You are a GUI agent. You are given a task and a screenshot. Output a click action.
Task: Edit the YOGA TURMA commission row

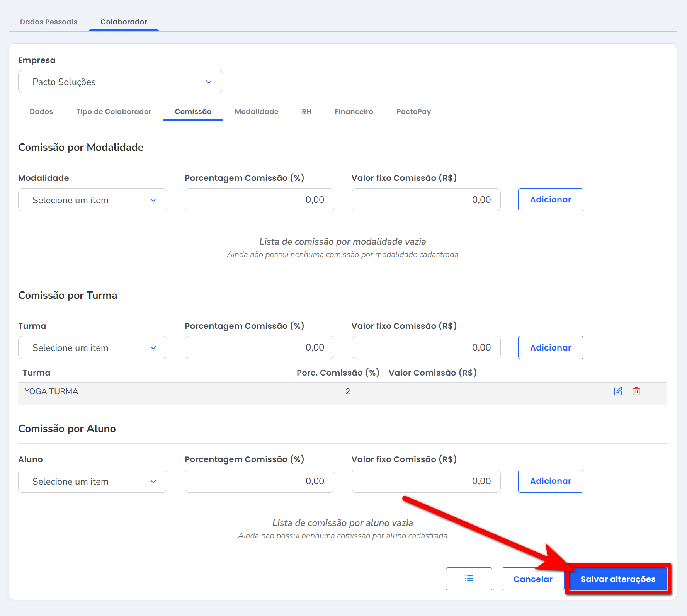click(x=618, y=391)
